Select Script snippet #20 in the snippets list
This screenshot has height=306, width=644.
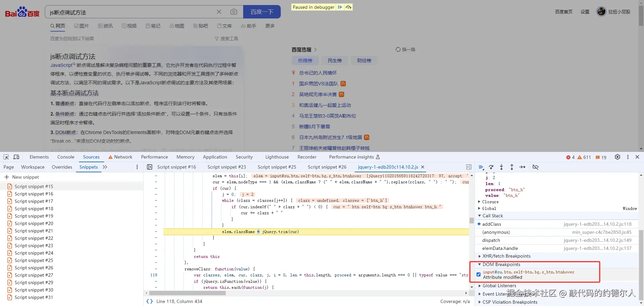[34, 223]
